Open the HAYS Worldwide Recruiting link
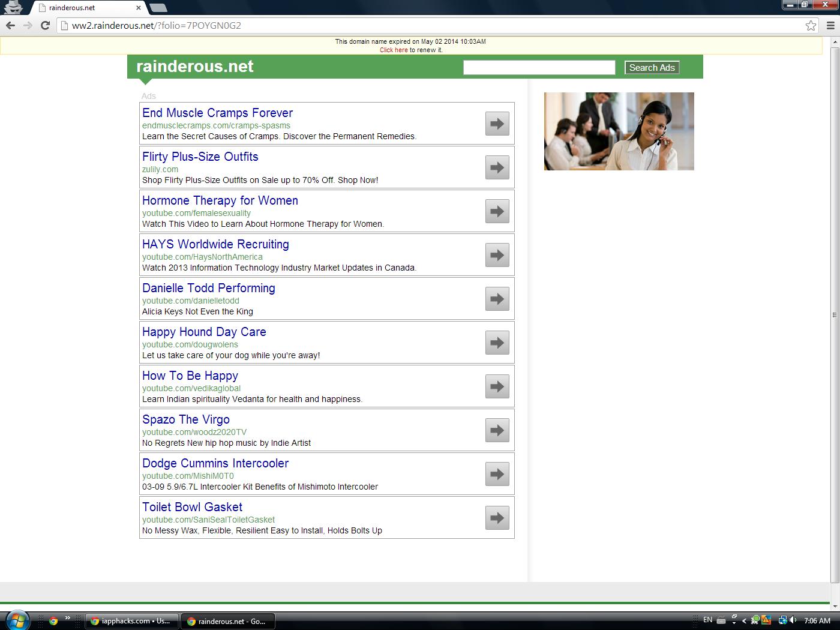 pos(215,244)
